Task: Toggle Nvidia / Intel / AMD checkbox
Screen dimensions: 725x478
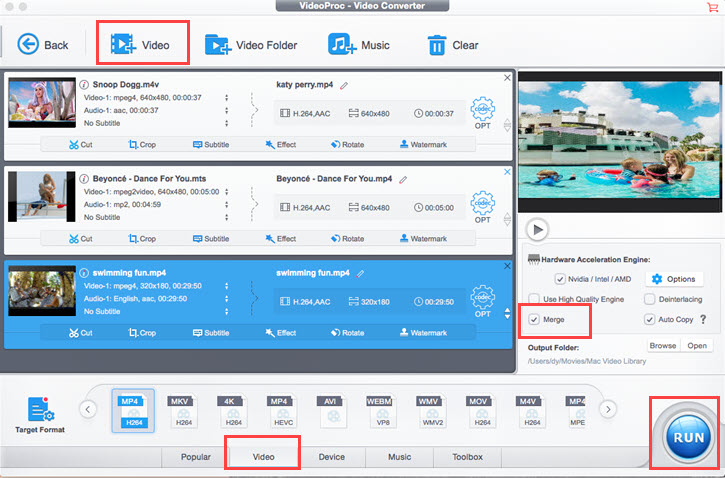Action: tap(560, 279)
